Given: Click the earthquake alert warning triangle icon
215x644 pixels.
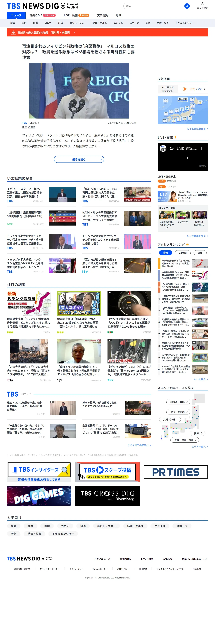Looking at the screenshot, I should point(14,32).
